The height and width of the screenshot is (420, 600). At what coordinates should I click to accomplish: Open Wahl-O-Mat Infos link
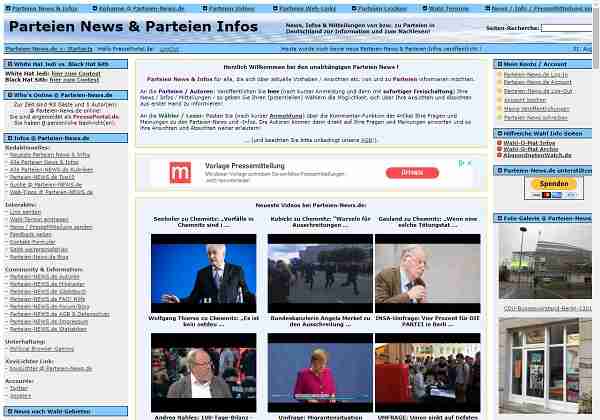coord(529,143)
